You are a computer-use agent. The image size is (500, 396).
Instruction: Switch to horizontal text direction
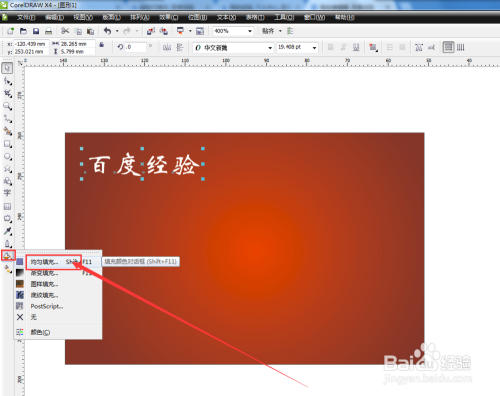click(448, 47)
